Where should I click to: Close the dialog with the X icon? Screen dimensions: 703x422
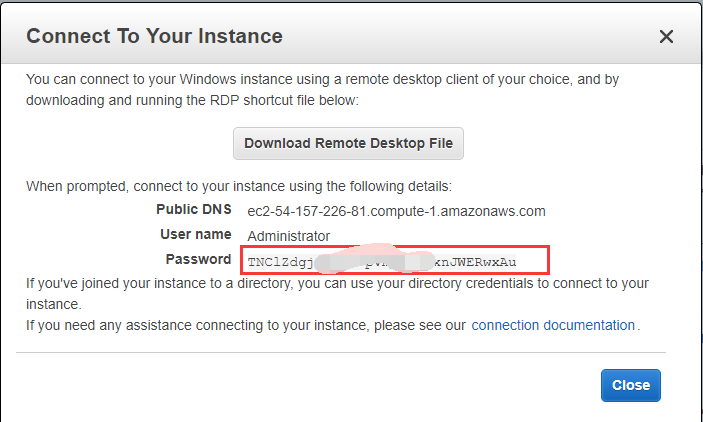click(x=666, y=37)
